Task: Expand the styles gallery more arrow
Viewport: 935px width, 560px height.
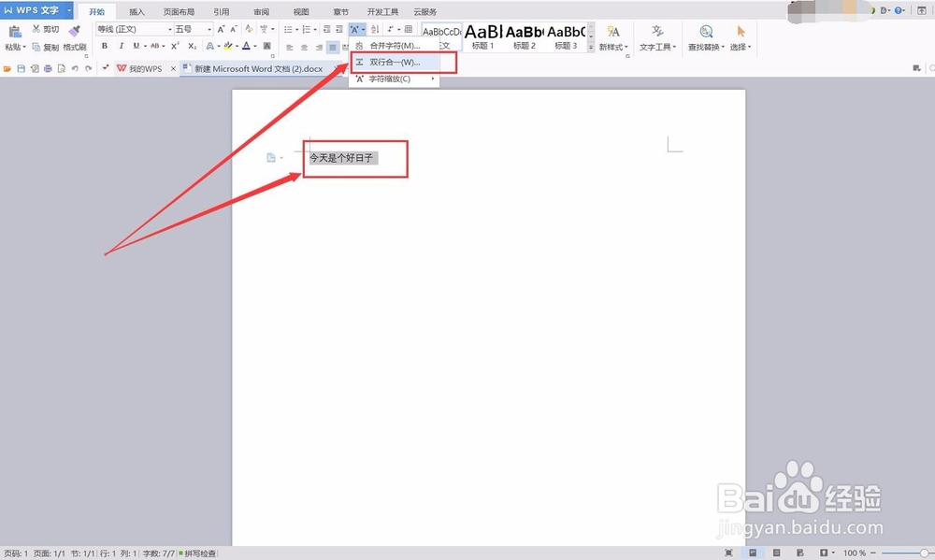Action: pos(591,47)
